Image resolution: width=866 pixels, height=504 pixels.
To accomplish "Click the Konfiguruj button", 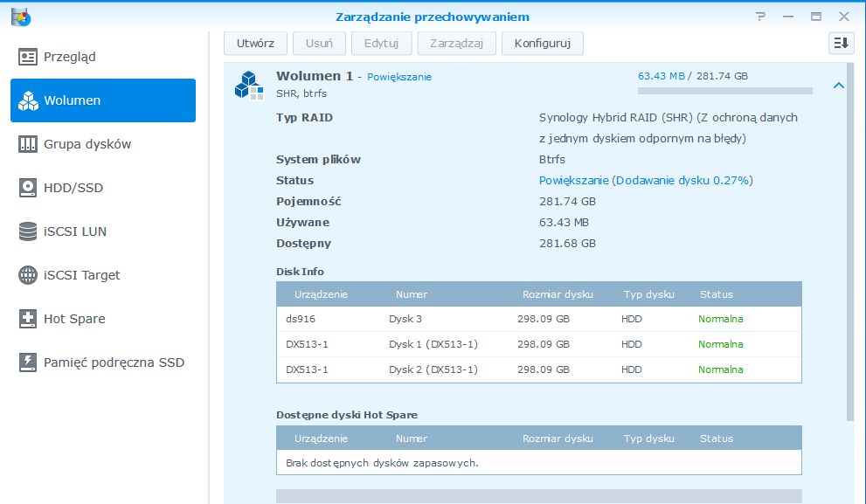I will point(543,43).
